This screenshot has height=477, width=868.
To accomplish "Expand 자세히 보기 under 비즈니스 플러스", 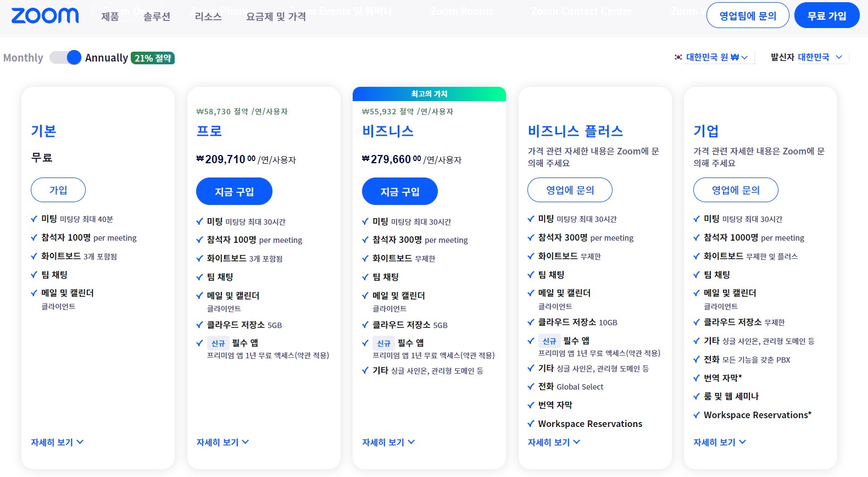I will 553,442.
